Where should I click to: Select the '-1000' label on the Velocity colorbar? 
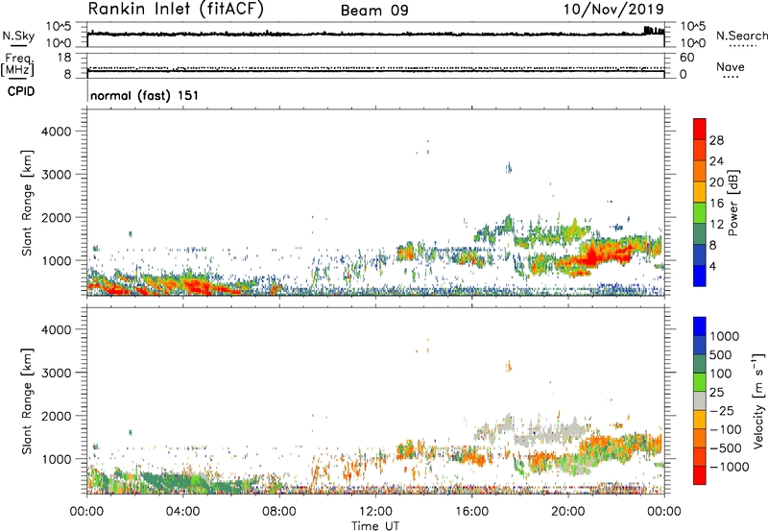point(730,467)
